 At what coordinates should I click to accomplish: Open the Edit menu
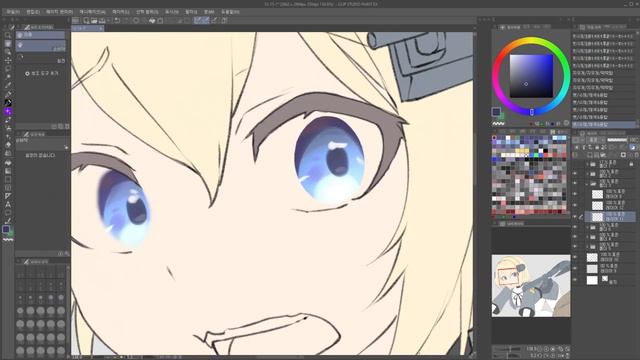tap(33, 12)
